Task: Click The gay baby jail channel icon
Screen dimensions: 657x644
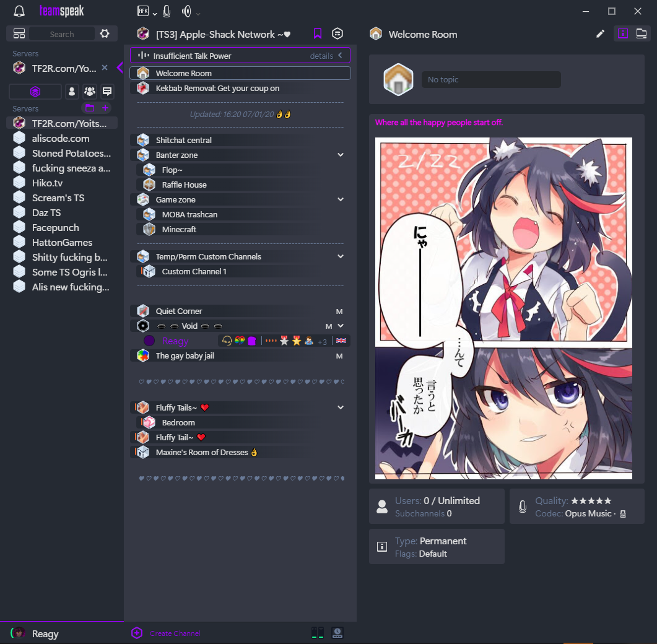Action: pos(143,355)
